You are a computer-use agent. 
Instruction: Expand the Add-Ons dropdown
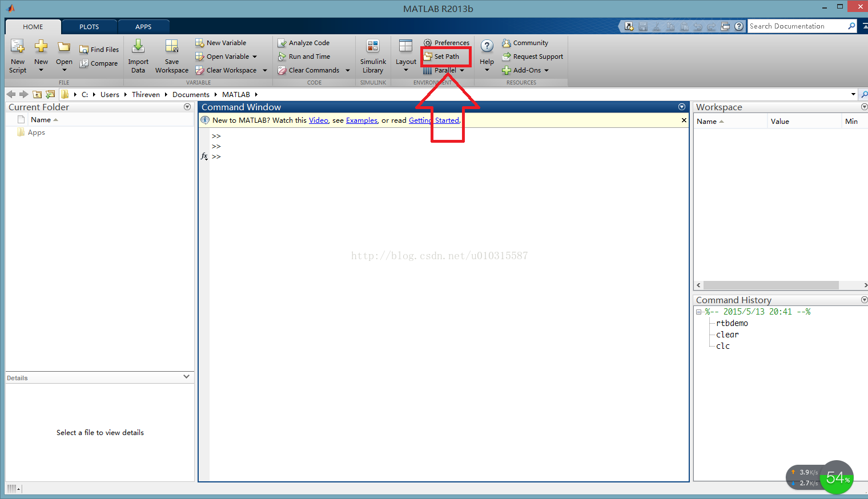pyautogui.click(x=546, y=70)
